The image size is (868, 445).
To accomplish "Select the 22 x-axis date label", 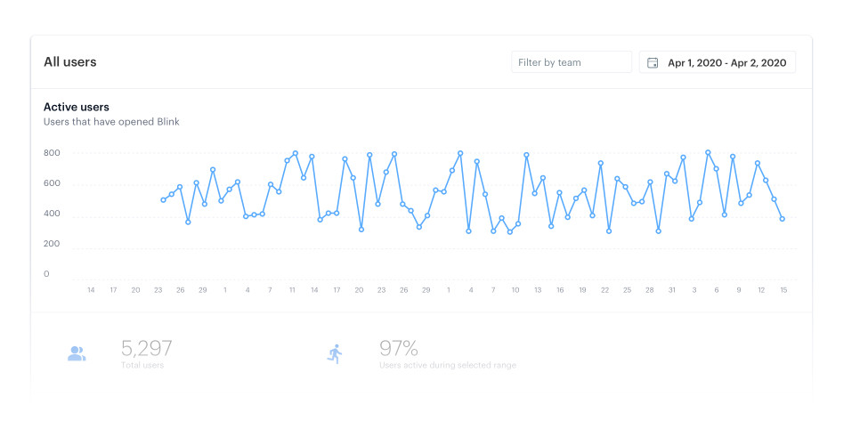I will [604, 290].
